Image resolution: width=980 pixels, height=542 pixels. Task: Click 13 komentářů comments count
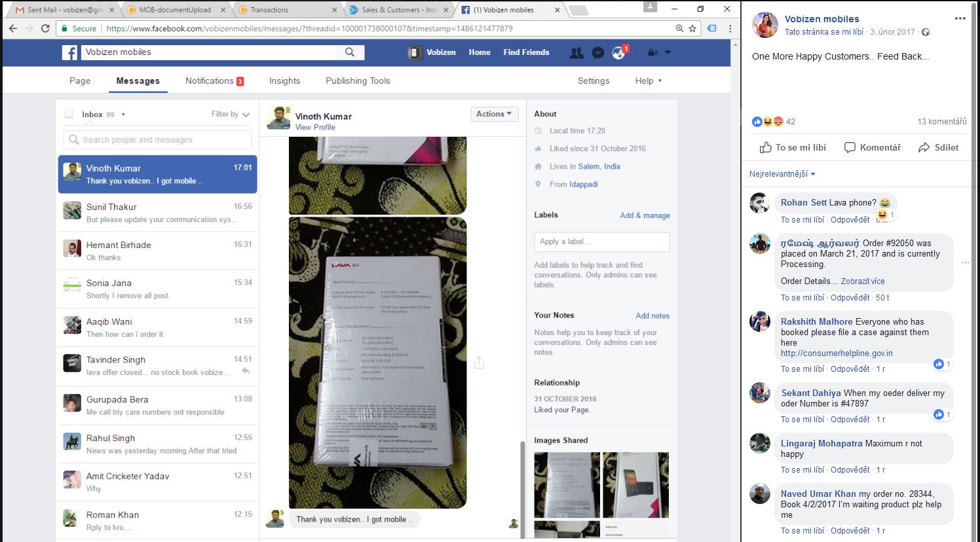tap(941, 122)
